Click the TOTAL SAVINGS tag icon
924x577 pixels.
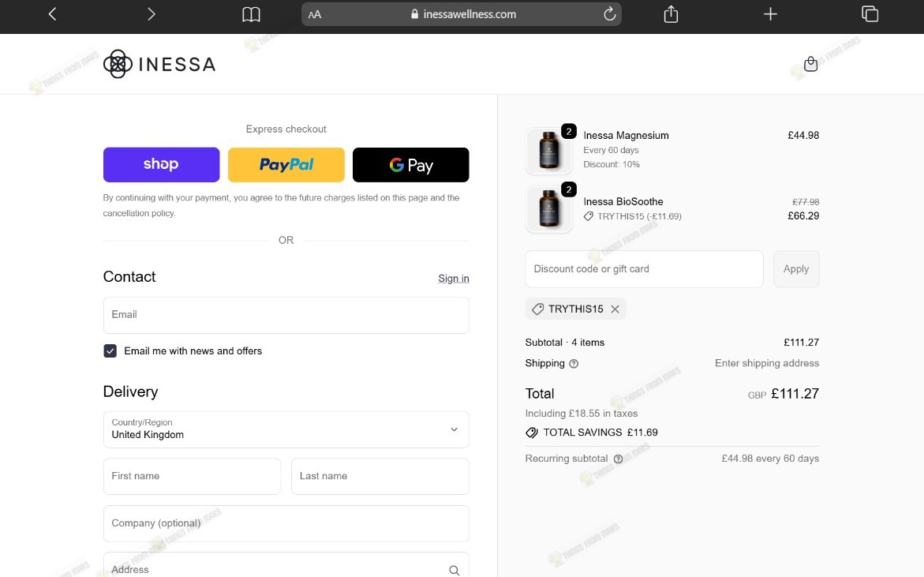(x=532, y=433)
